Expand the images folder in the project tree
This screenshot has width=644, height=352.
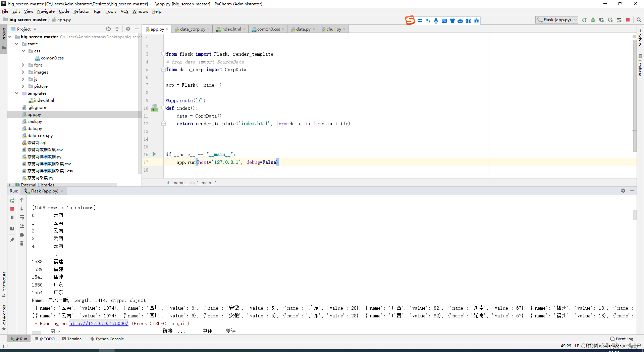coord(23,72)
